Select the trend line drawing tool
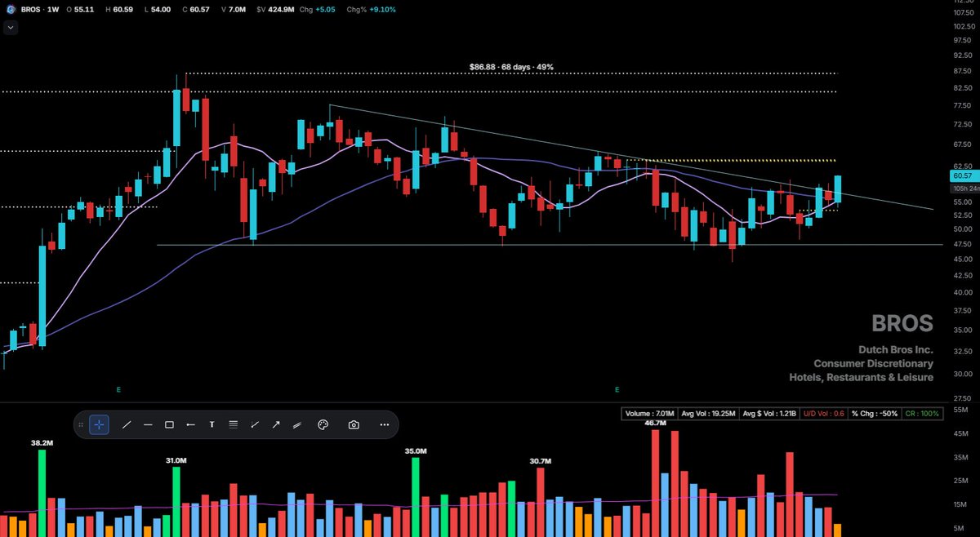Screen dimensions: 980x537 tap(127, 424)
